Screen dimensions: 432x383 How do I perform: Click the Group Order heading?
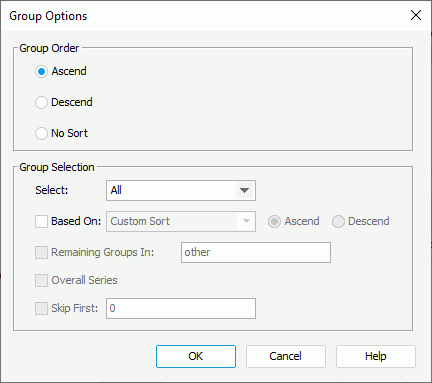49,48
